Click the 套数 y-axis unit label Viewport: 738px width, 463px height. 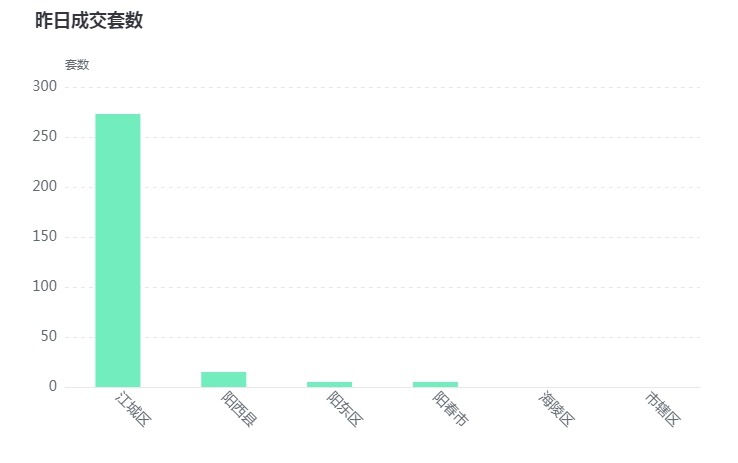point(77,64)
